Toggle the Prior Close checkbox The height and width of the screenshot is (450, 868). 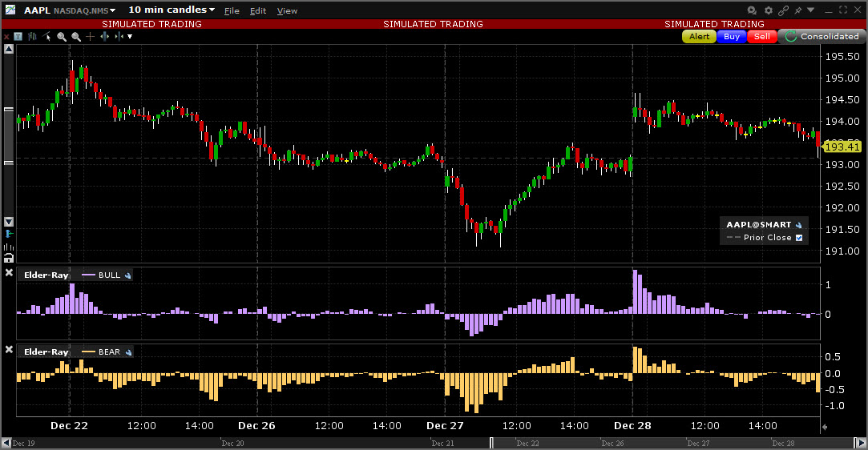799,238
